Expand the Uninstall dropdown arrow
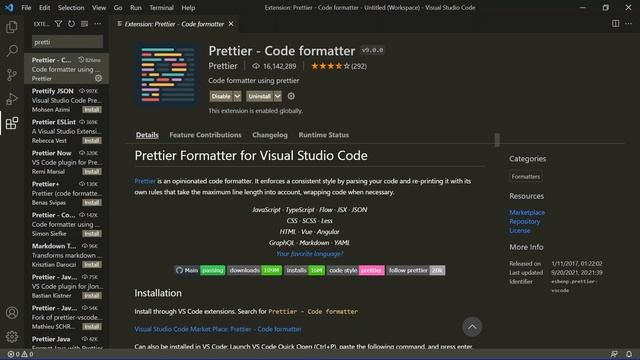 click(278, 96)
